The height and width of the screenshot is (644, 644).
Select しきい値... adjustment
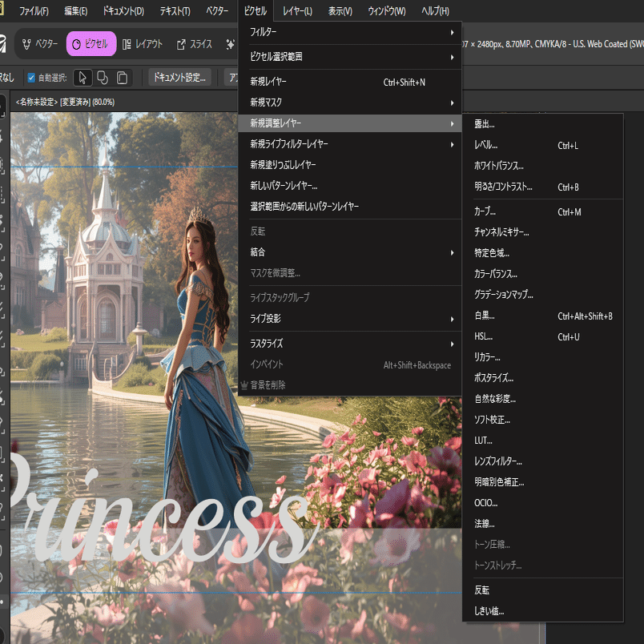[x=543, y=611]
